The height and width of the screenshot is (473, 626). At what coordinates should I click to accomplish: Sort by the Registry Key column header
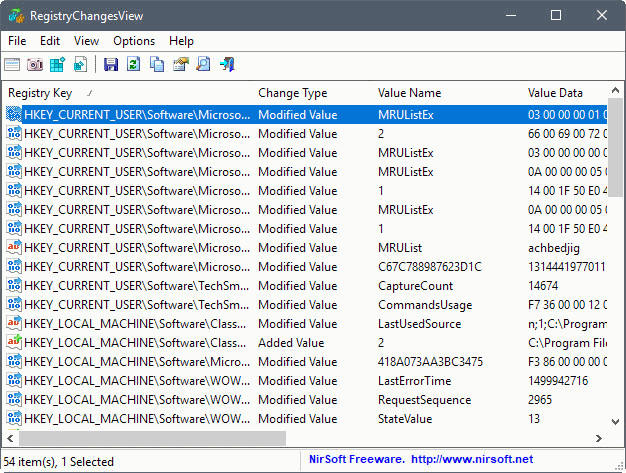(128, 93)
